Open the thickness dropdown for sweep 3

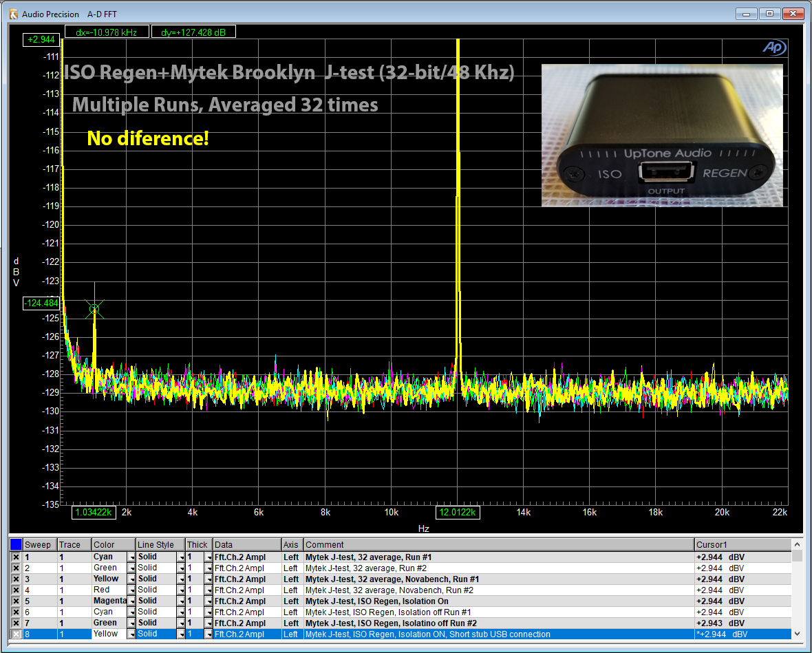209,579
